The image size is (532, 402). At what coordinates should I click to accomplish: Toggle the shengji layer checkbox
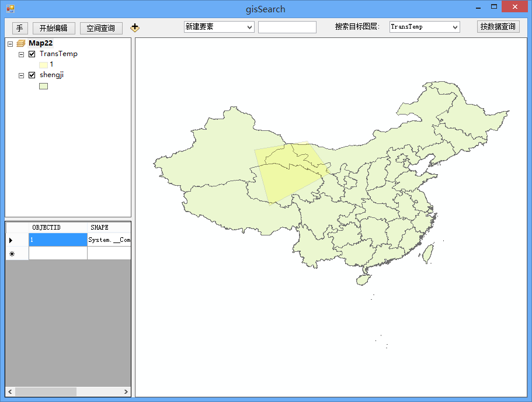click(x=32, y=75)
